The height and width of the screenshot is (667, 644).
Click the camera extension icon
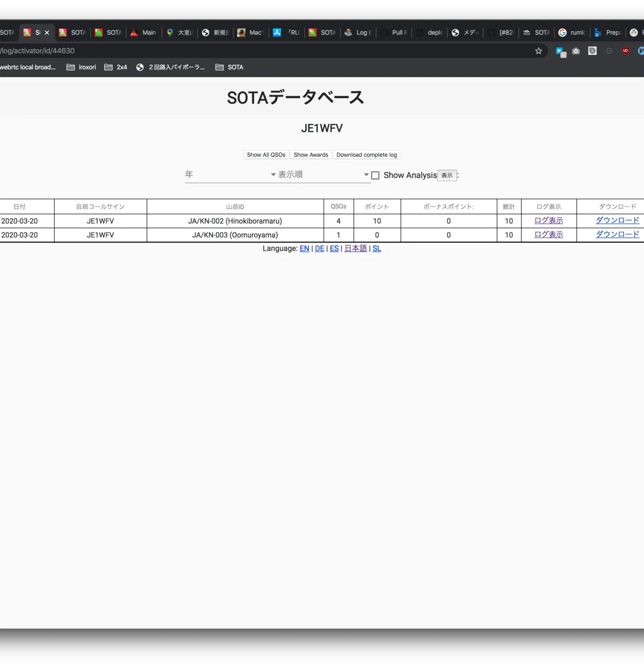click(x=576, y=51)
